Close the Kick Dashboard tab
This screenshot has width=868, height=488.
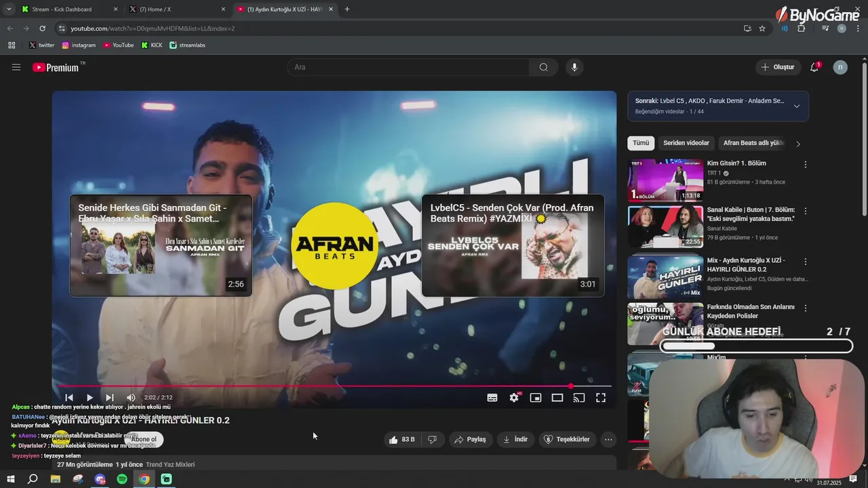(x=115, y=9)
